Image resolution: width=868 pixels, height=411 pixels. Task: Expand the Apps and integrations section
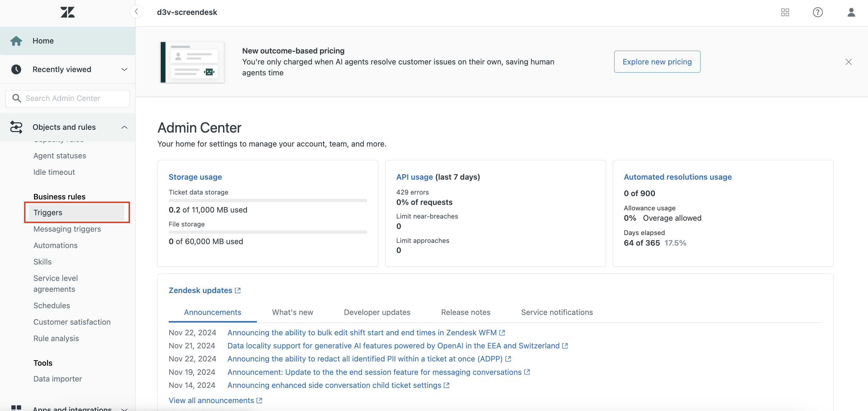tap(124, 409)
